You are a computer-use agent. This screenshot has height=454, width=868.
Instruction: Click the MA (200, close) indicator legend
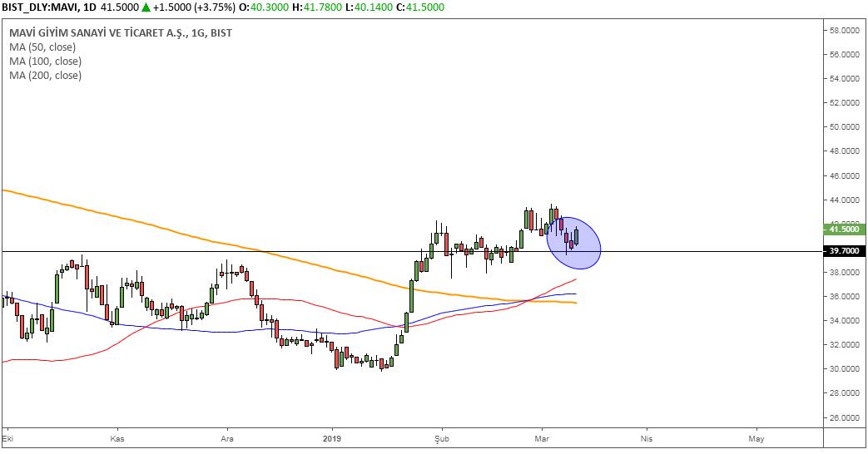click(x=46, y=75)
